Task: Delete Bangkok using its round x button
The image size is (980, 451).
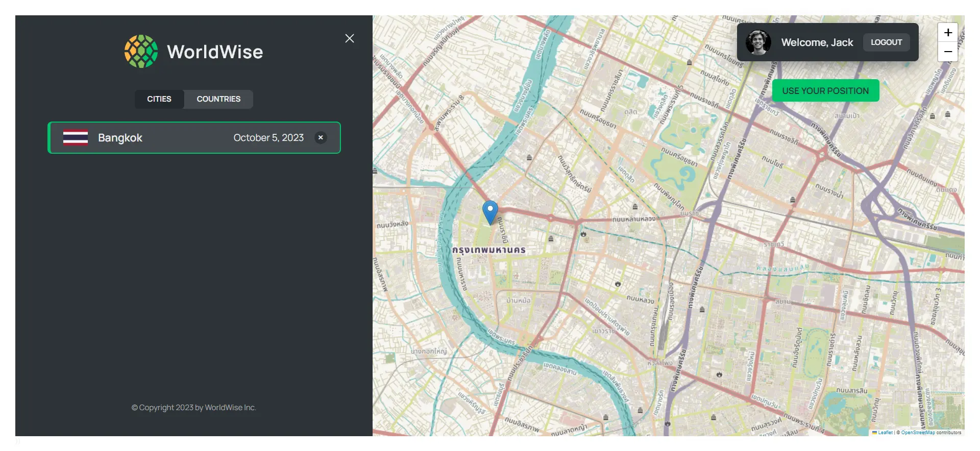Action: click(321, 137)
